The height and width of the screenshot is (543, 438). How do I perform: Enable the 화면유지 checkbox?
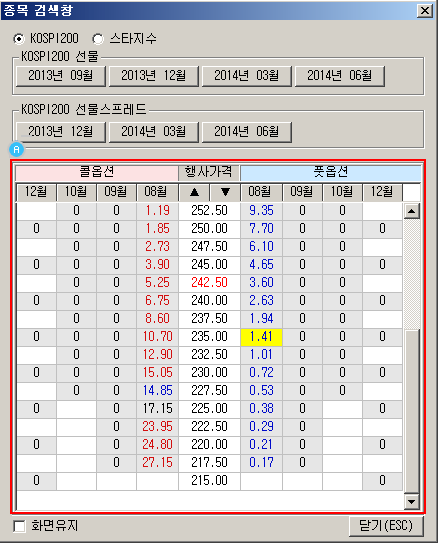pyautogui.click(x=19, y=526)
